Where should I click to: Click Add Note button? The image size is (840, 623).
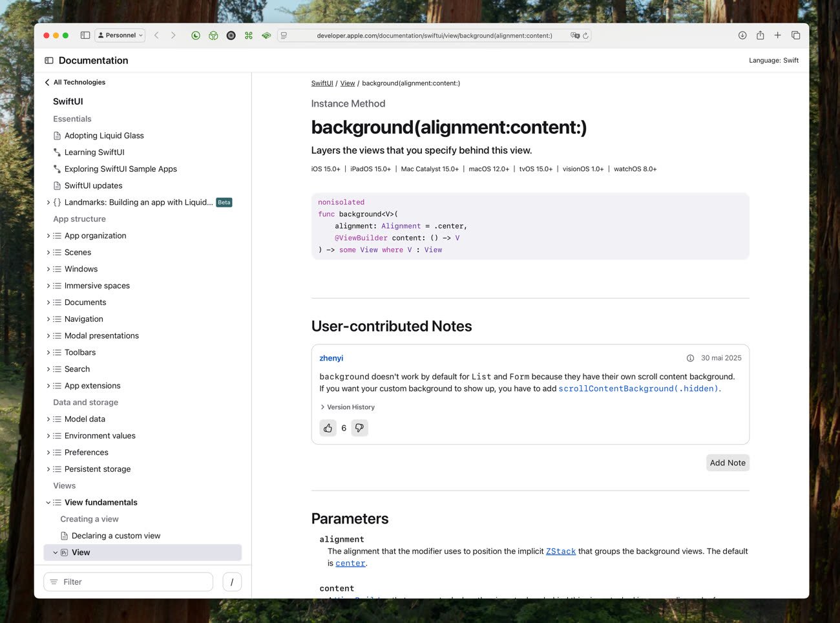[x=728, y=463]
